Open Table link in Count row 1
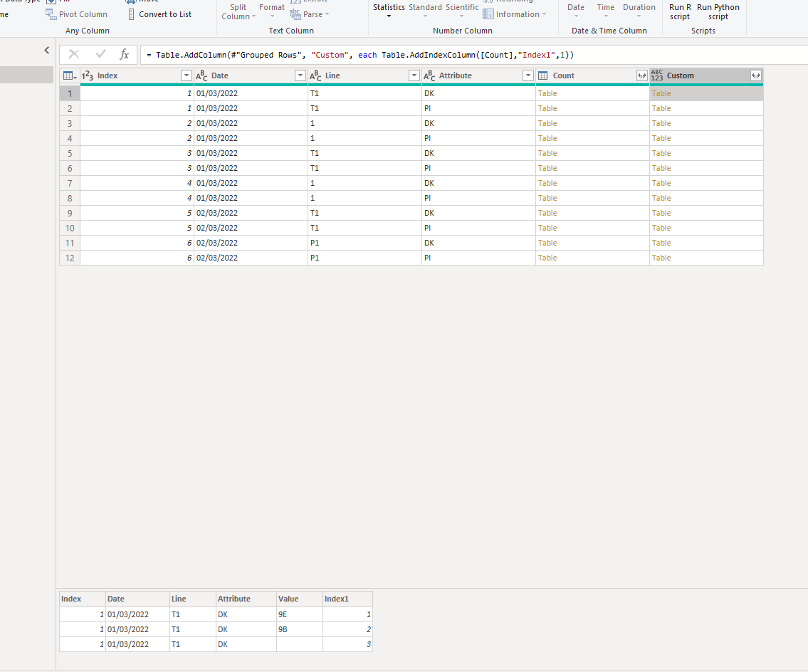Screen dimensions: 808x672 coord(547,94)
